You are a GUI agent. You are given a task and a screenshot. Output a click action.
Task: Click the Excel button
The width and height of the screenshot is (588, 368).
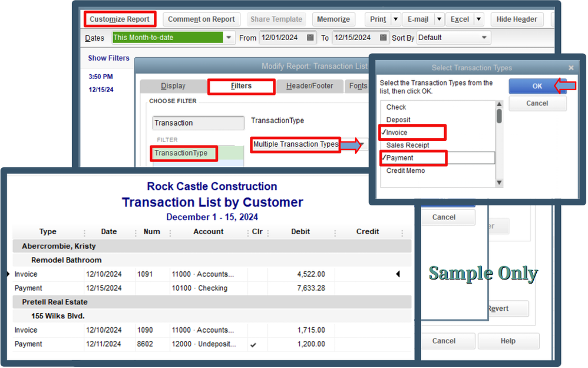(x=460, y=19)
